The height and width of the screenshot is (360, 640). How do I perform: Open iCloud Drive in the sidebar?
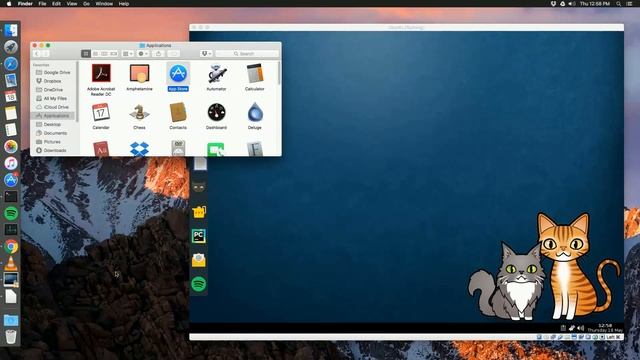[x=53, y=107]
